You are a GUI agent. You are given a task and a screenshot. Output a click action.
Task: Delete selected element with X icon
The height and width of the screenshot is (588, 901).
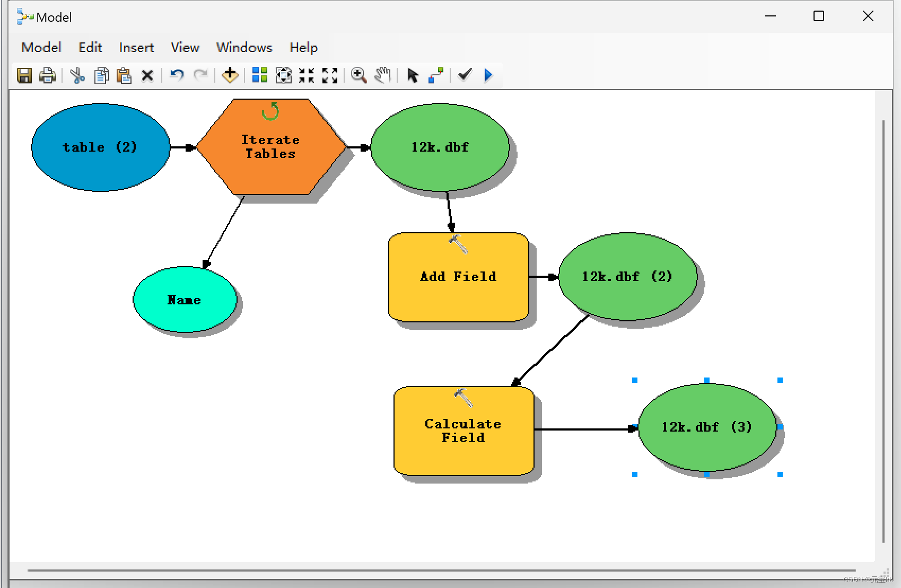[x=147, y=76]
